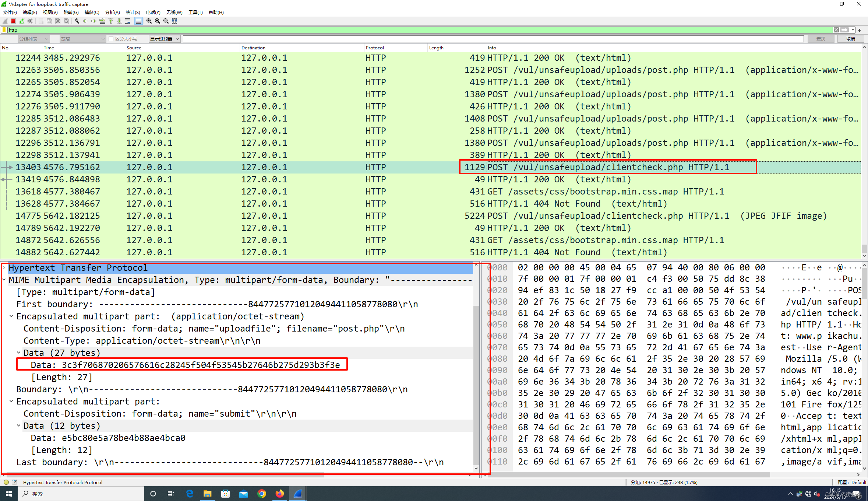Open the 显示过滤器 search type dropdown
This screenshot has height=501, width=868.
coord(165,39)
